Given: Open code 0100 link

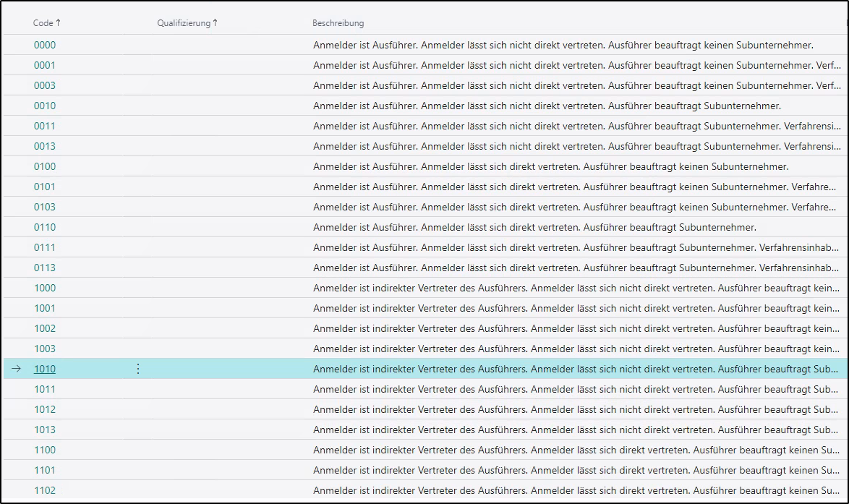Looking at the screenshot, I should coord(45,166).
